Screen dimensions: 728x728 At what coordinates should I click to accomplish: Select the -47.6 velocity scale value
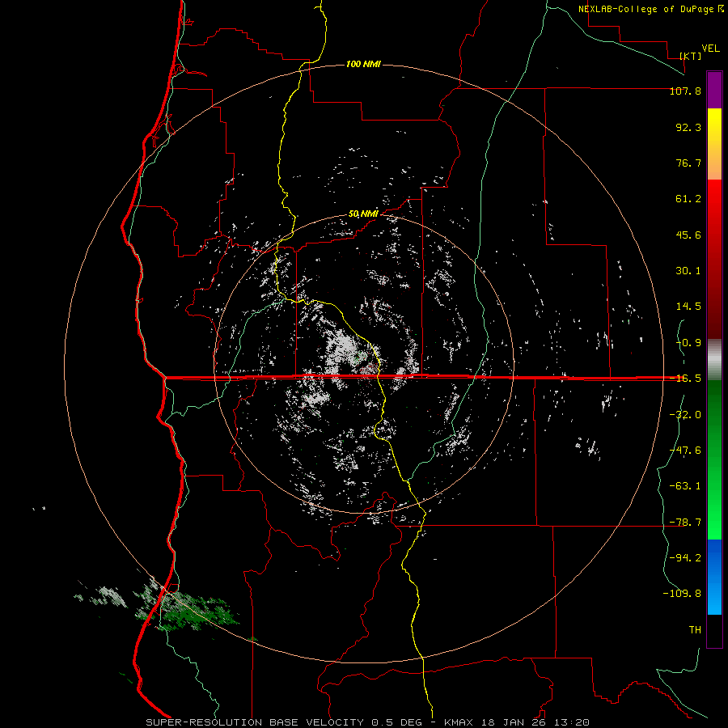685,451
